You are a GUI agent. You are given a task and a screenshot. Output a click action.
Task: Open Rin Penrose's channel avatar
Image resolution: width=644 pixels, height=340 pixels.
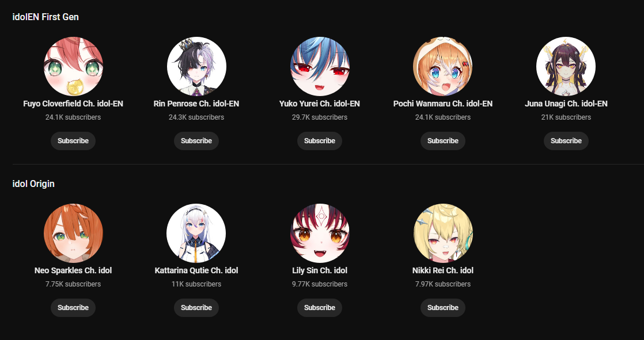[196, 66]
